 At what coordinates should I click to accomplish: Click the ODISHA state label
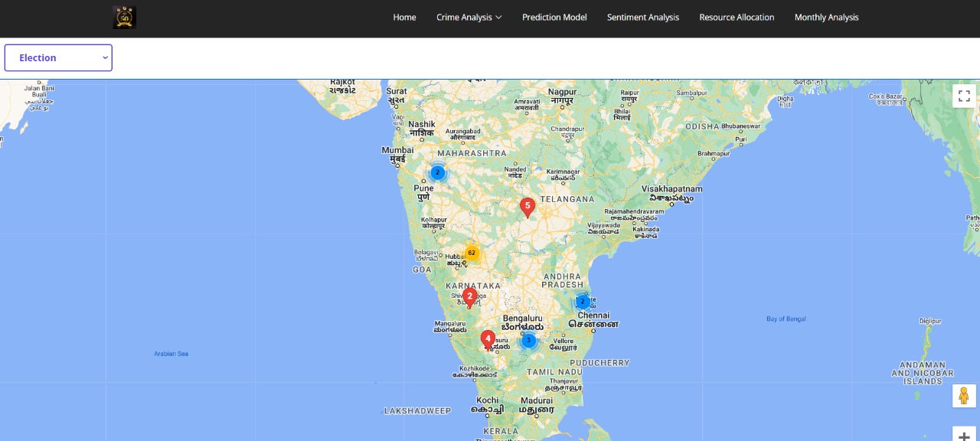702,126
